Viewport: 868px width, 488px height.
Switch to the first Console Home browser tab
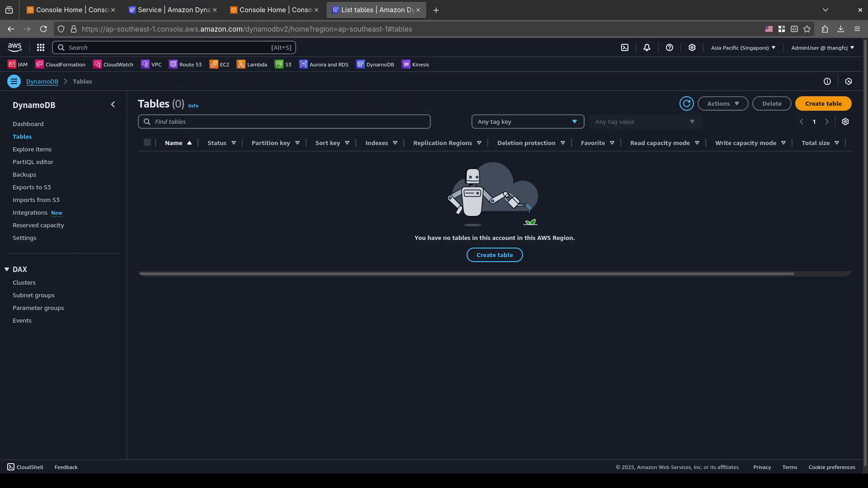(x=71, y=10)
